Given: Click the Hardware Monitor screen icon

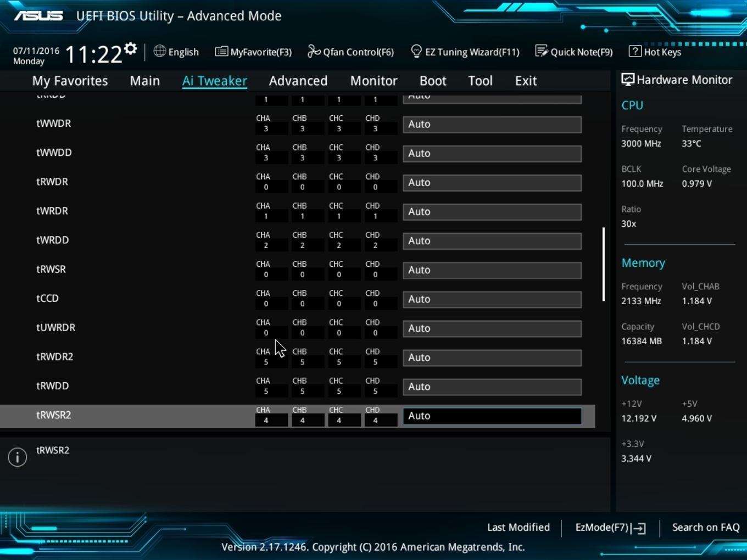Looking at the screenshot, I should (x=628, y=80).
